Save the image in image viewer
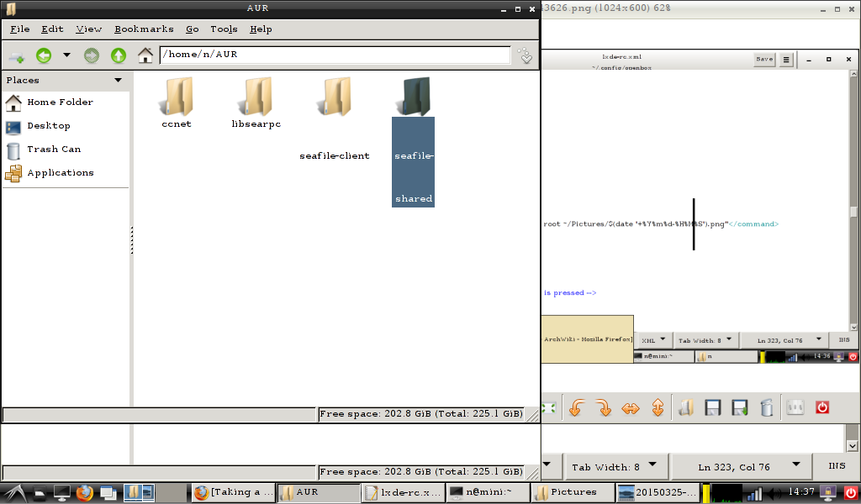This screenshot has height=504, width=861. [713, 408]
